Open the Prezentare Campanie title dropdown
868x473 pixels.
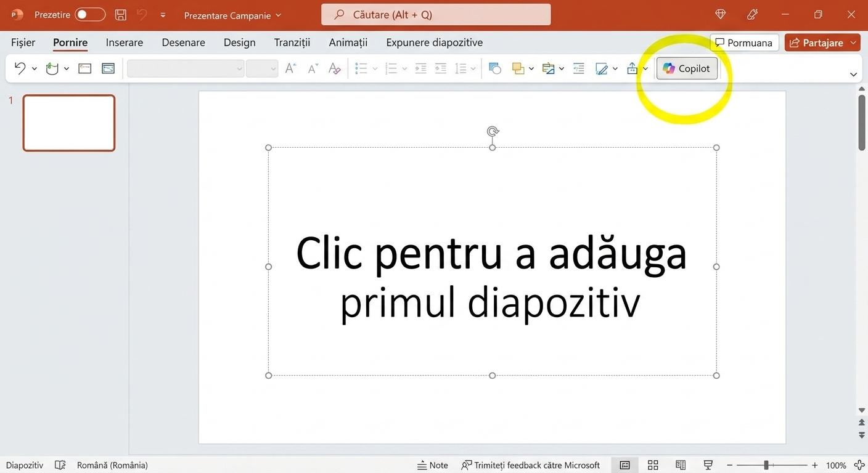[232, 15]
